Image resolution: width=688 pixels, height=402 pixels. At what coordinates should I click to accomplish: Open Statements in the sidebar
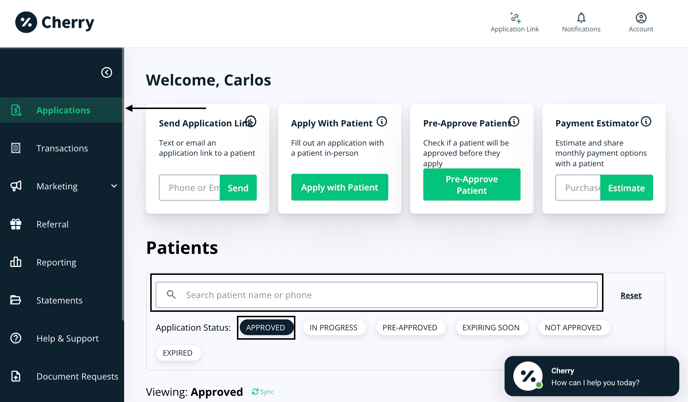(59, 300)
